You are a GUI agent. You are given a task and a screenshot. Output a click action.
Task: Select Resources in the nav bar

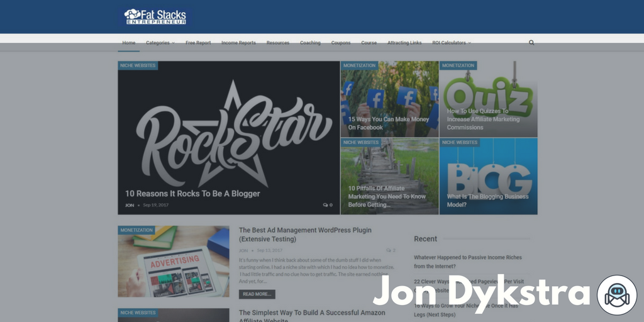click(x=277, y=43)
